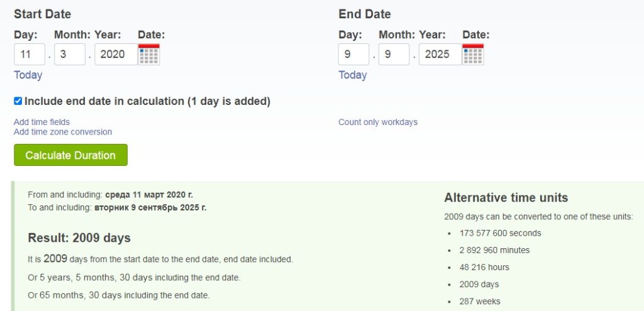644x311 pixels.
Task: Select the End Date year field showing 2025
Action: tap(440, 54)
